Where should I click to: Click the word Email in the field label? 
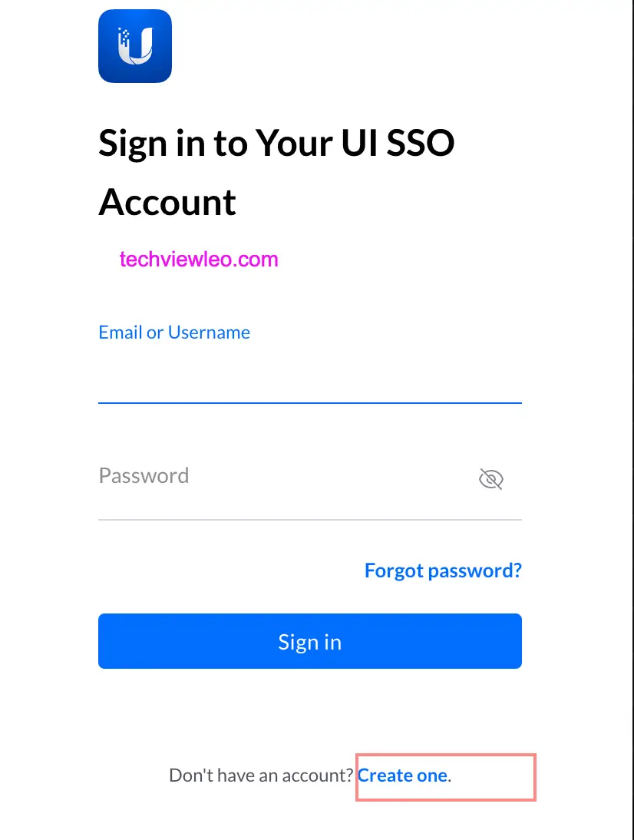[x=121, y=332]
